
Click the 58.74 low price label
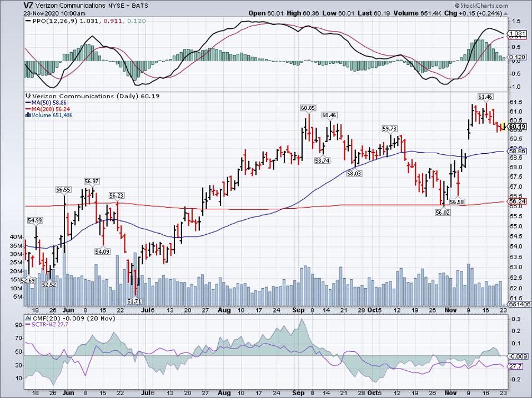coord(322,160)
